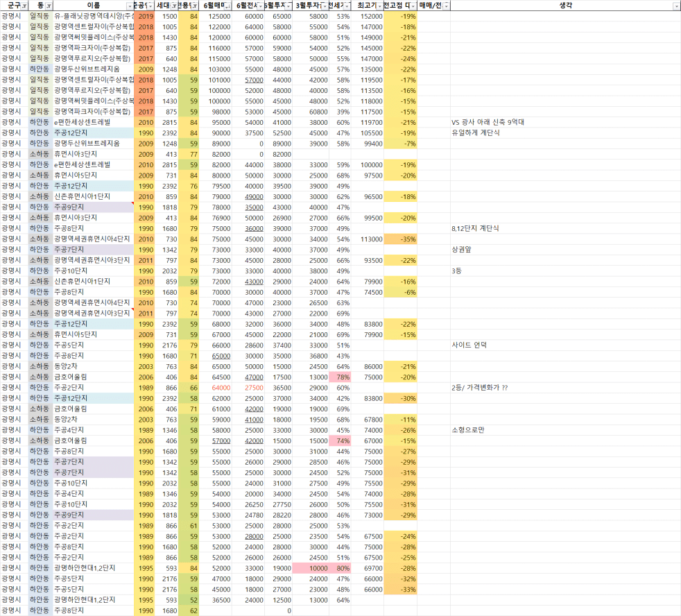Click the 105500 highest price cell
681x616 pixels.
pyautogui.click(x=368, y=133)
